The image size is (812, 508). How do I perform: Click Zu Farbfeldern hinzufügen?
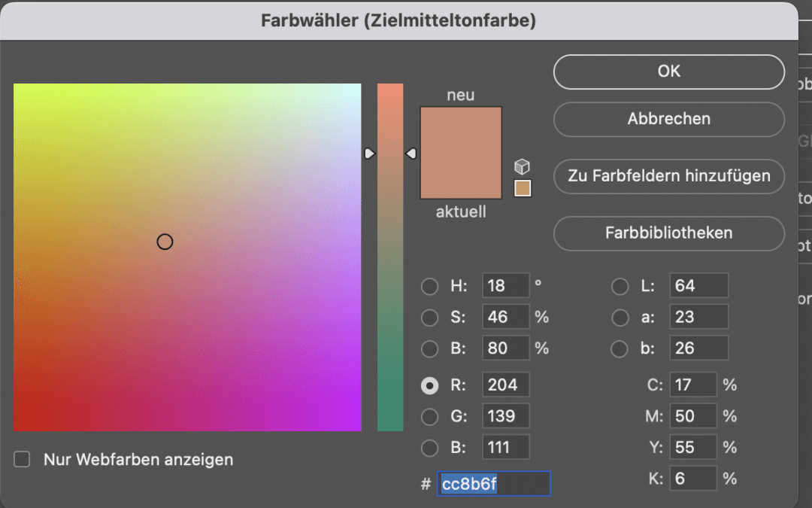668,176
